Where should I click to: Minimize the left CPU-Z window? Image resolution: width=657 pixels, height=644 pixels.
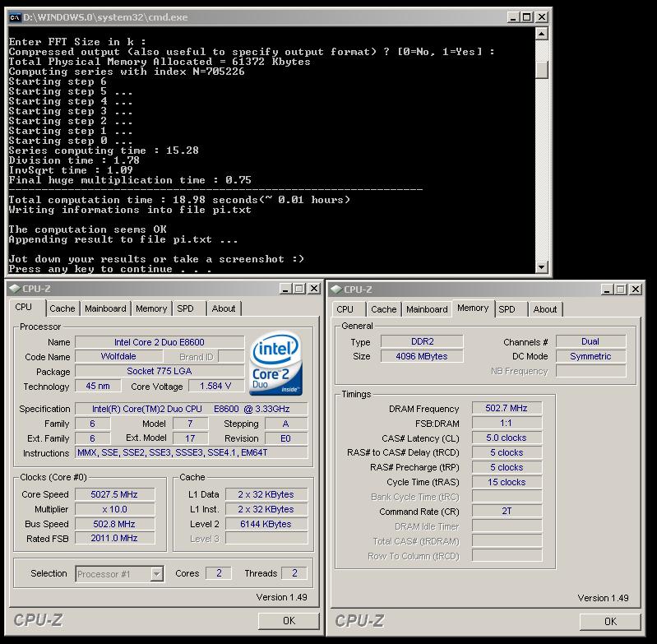285,289
